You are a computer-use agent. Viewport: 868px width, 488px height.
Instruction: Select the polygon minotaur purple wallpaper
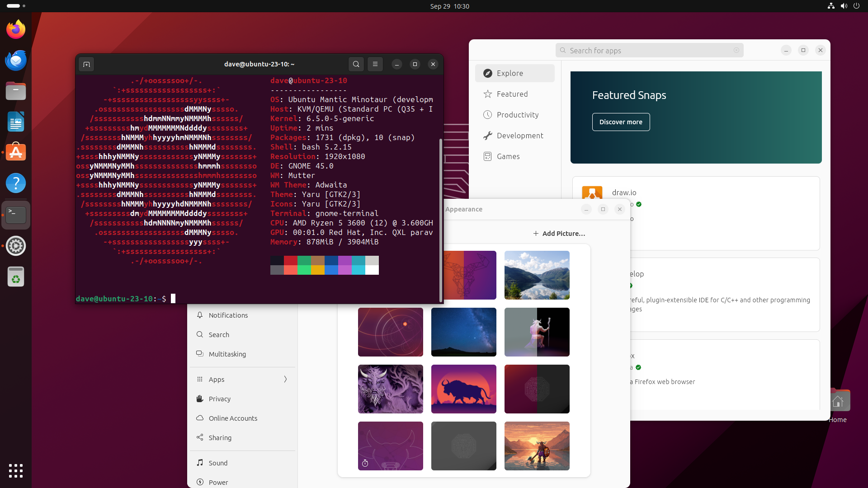click(x=470, y=275)
